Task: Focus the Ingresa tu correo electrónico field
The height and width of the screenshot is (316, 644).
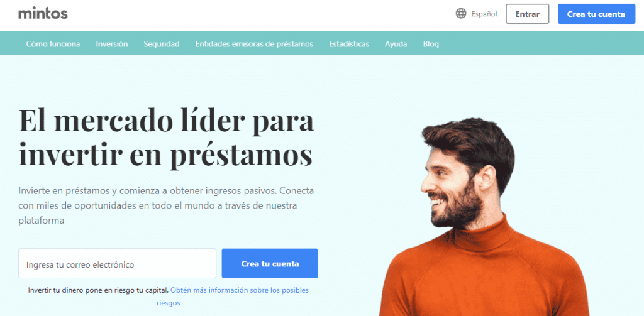Action: coord(118,263)
